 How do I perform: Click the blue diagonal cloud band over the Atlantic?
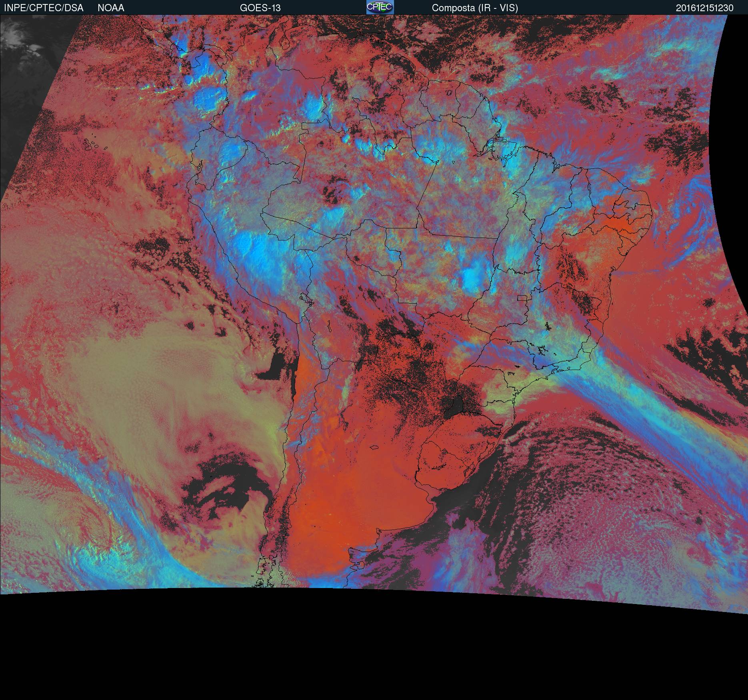[x=640, y=420]
